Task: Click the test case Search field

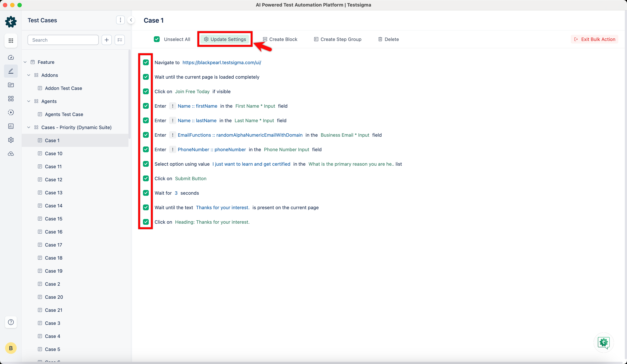Action: (63, 40)
